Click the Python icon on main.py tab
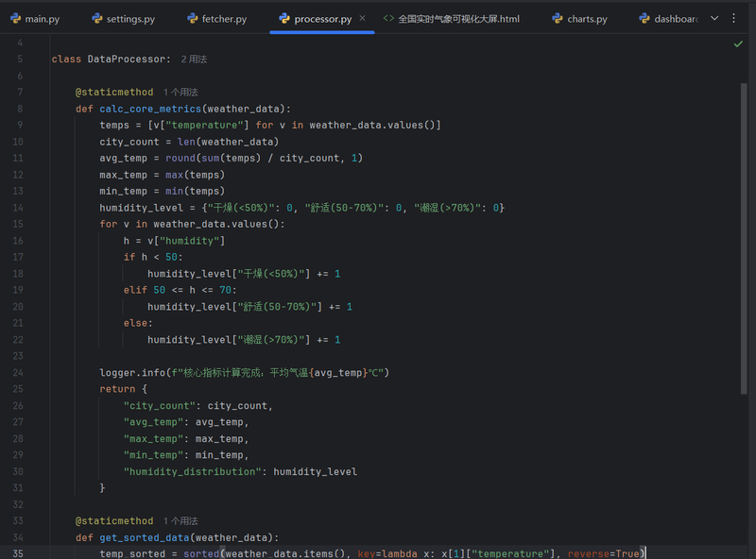The width and height of the screenshot is (756, 559). click(15, 18)
